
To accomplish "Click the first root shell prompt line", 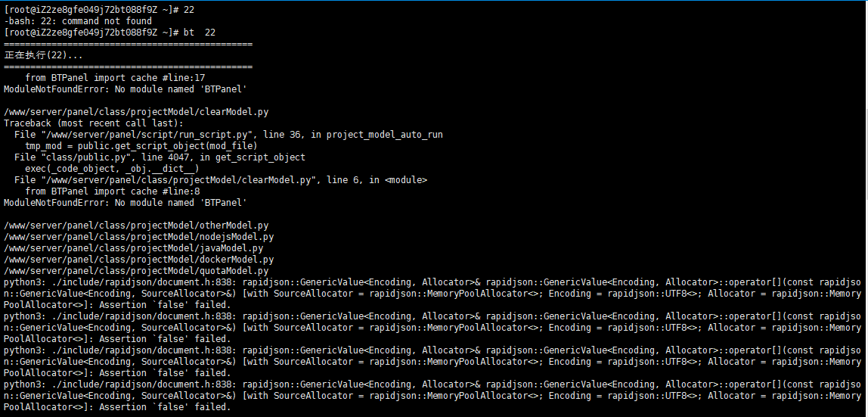I will pos(99,10).
